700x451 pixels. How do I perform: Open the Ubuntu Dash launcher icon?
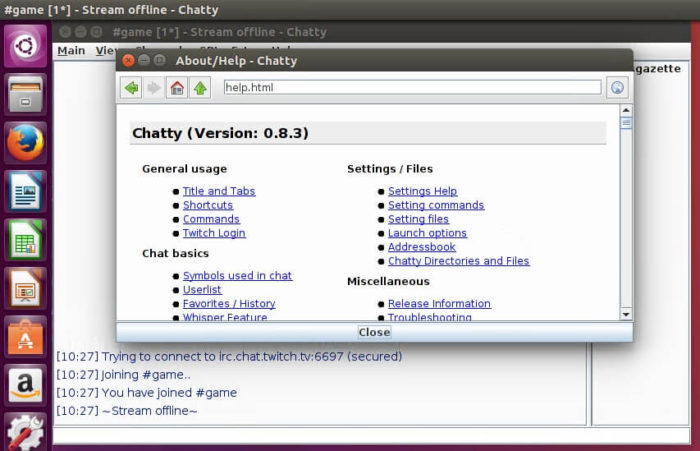(x=25, y=46)
